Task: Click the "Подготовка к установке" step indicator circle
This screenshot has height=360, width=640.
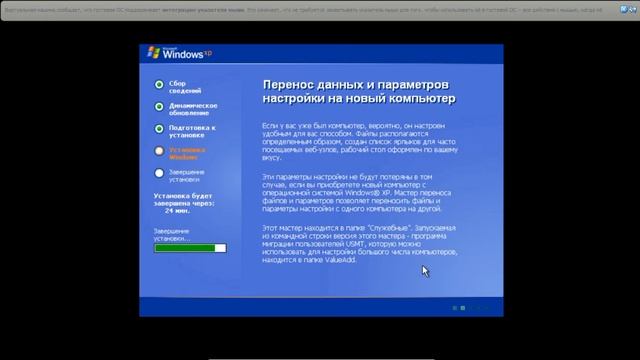Action: click(x=159, y=129)
